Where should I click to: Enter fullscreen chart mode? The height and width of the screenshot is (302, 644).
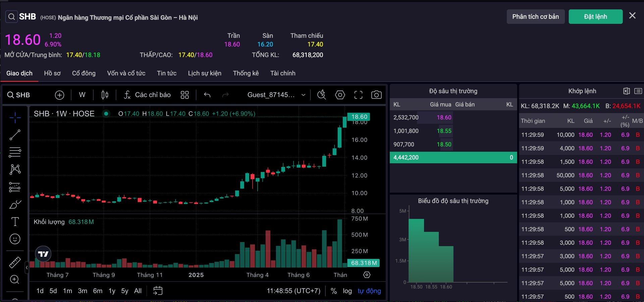pos(358,95)
